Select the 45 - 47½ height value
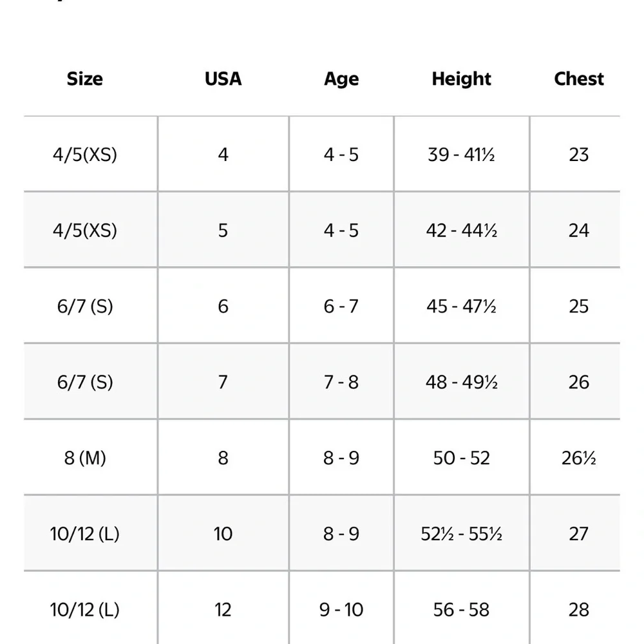The width and height of the screenshot is (644, 644). pos(461,306)
